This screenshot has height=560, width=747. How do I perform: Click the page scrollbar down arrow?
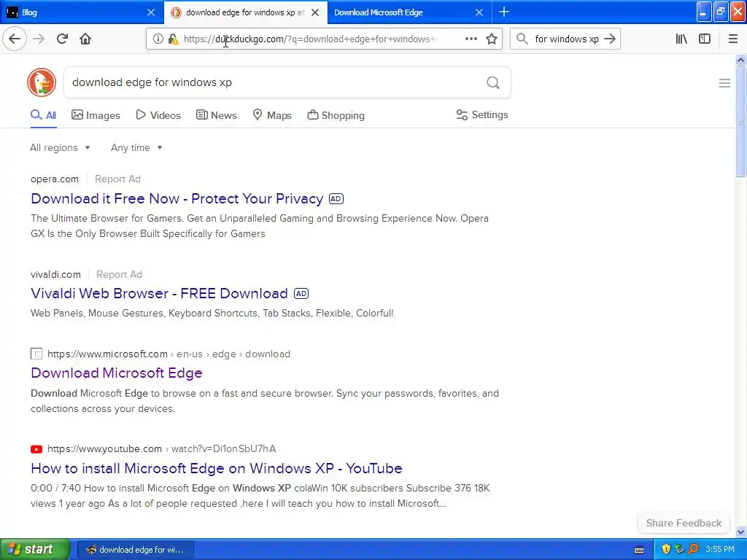tap(740, 532)
